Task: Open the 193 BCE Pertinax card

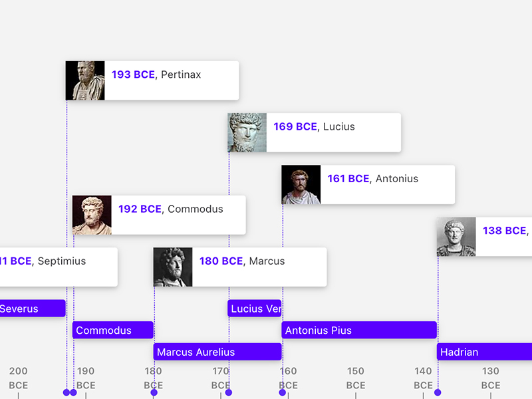Action: [172, 80]
